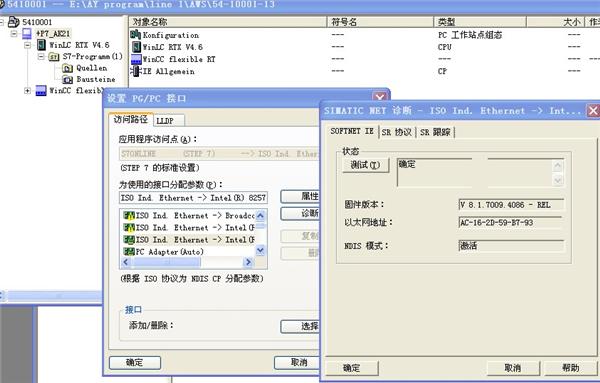
Task: Click 确定 in SIMATIC NET diagnostics dialog
Action: [x=351, y=368]
